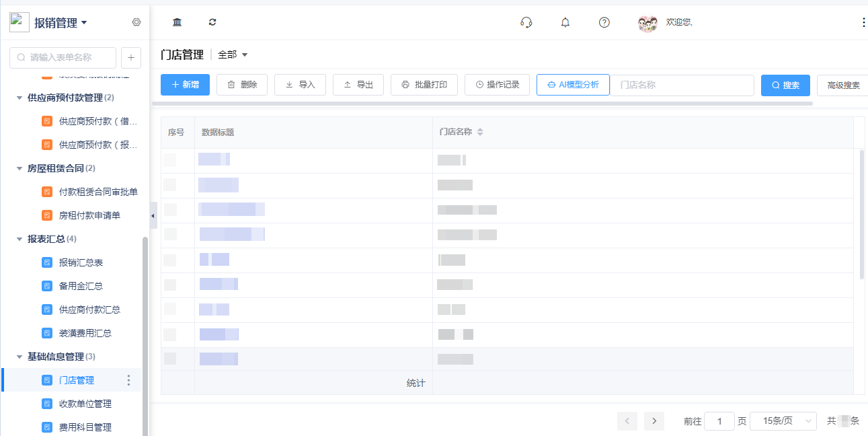Click the form icon beside 装潢费用汇总
This screenshot has width=868, height=436.
click(x=47, y=333)
